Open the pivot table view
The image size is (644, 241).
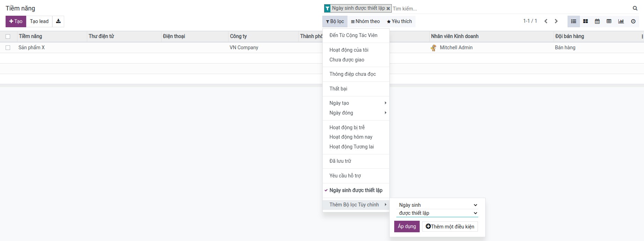(x=609, y=21)
